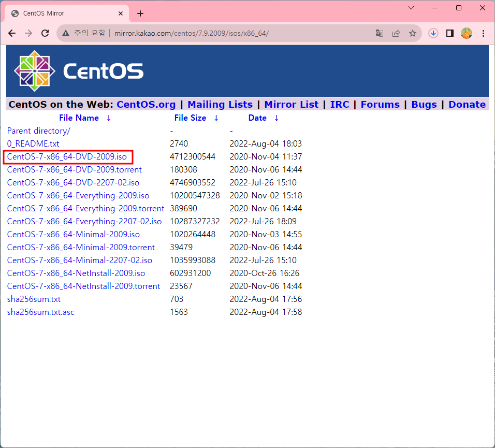Download CentOS-7-x86_64-Minimal-2009.iso
Screen dimensions: 495x448
coord(73,234)
